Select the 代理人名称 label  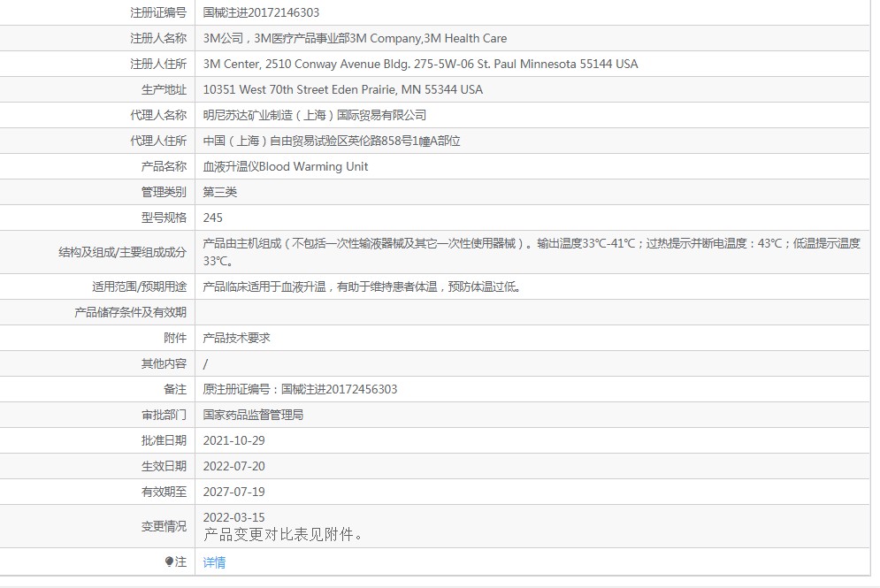[x=158, y=115]
